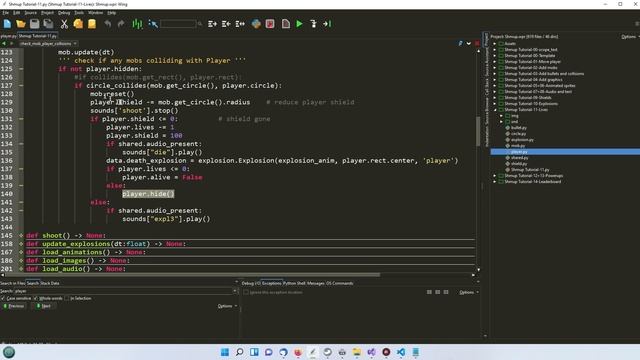Expand the folded load_animations function
The image size is (640, 360).
pyautogui.click(x=21, y=252)
